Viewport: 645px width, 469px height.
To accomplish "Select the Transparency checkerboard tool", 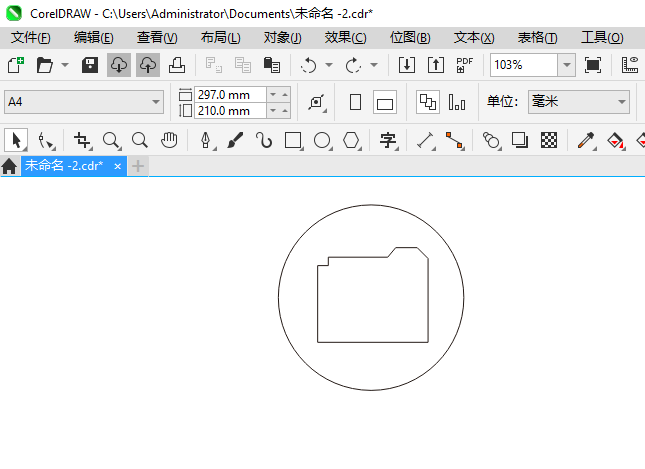I will pyautogui.click(x=549, y=141).
